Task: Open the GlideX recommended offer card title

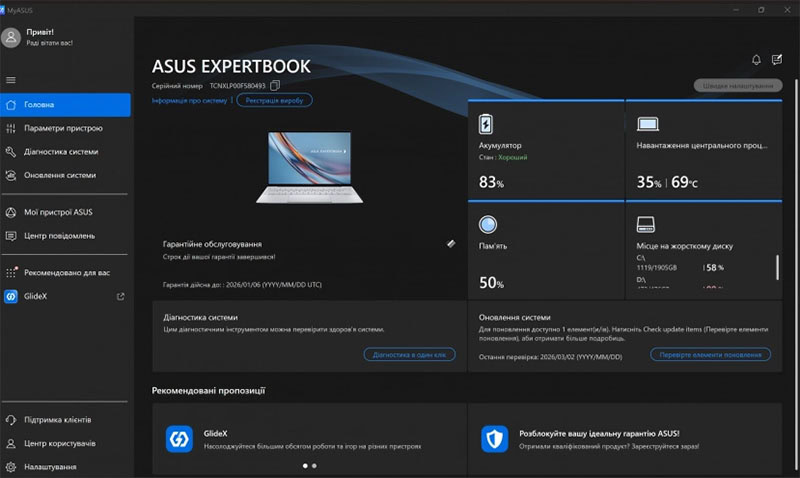Action: pos(215,434)
